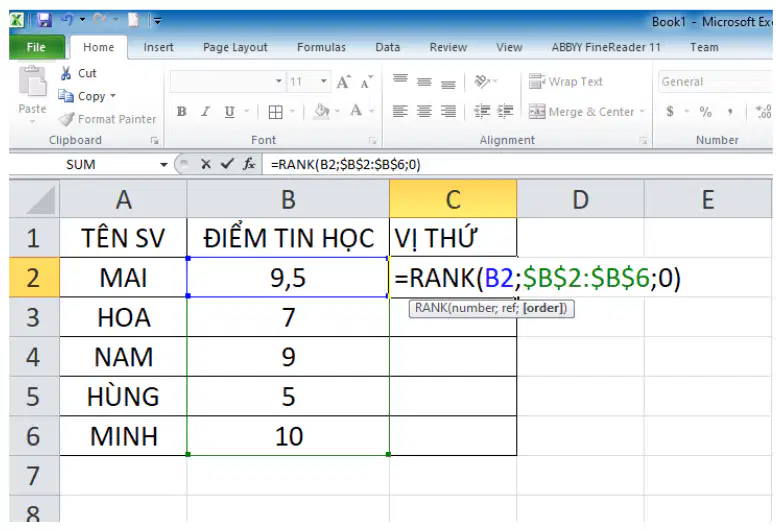
Task: Select column D header
Action: (581, 199)
